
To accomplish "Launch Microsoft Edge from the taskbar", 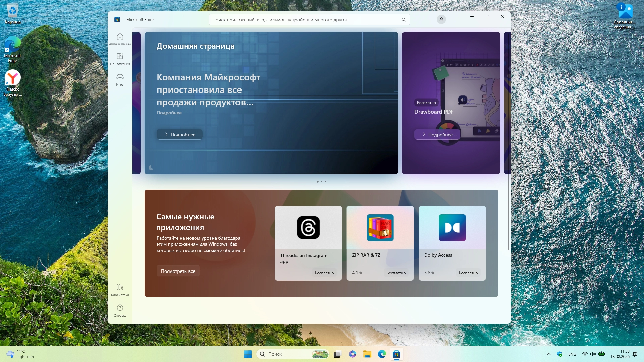I will pyautogui.click(x=382, y=354).
